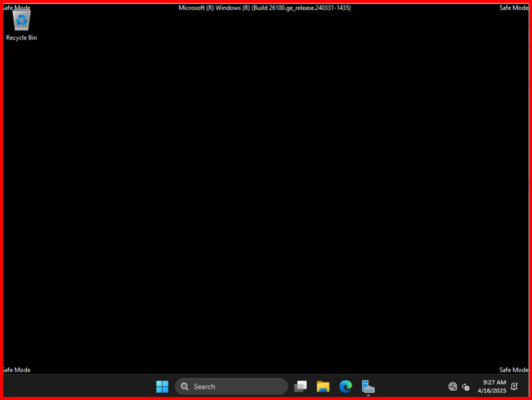The width and height of the screenshot is (532, 400).
Task: Click the magnifier icon in Search
Action: 185,386
